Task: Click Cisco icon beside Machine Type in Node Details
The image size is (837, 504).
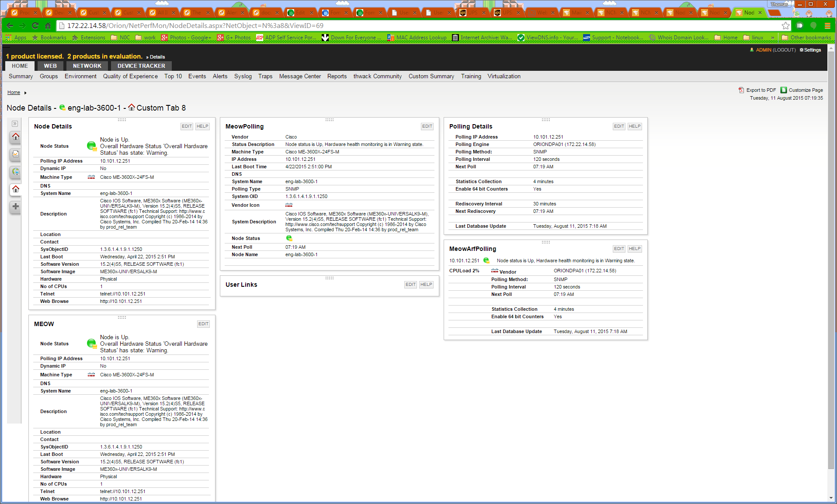Action: pos(91,177)
